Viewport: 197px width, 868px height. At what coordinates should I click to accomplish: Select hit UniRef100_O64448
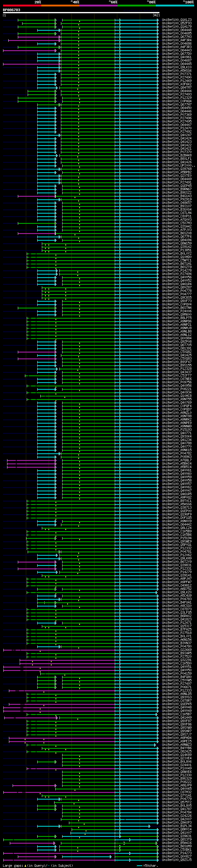pos(177,30)
